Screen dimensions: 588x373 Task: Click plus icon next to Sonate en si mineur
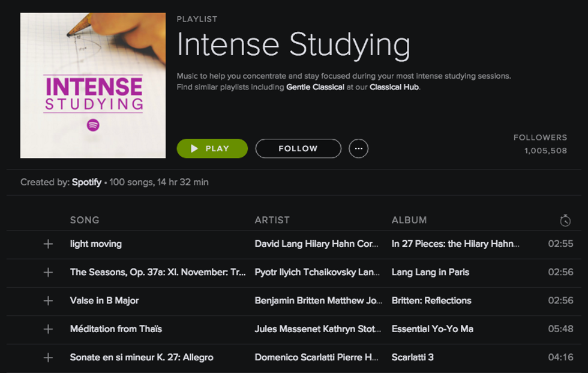pos(48,357)
